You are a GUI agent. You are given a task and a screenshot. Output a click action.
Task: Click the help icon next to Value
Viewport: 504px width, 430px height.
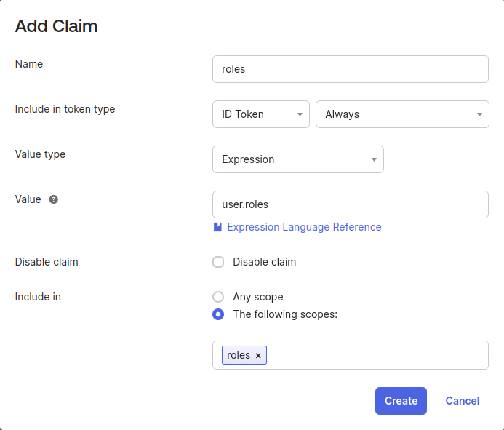(54, 199)
